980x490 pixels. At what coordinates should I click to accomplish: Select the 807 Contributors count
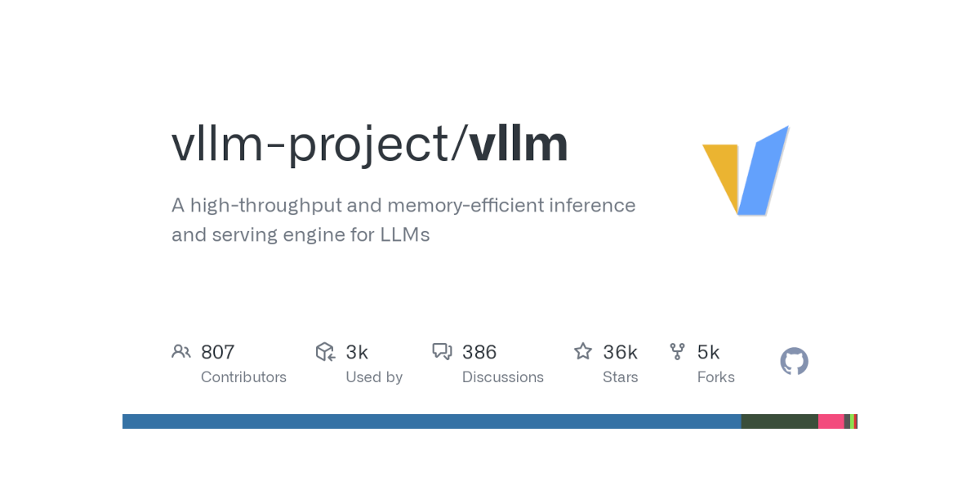[x=217, y=352]
